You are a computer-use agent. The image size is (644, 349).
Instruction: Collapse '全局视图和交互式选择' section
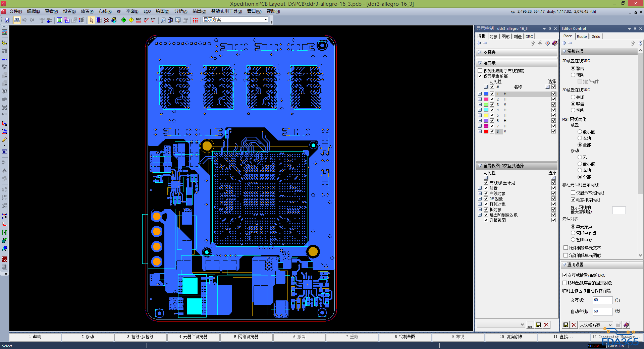480,166
